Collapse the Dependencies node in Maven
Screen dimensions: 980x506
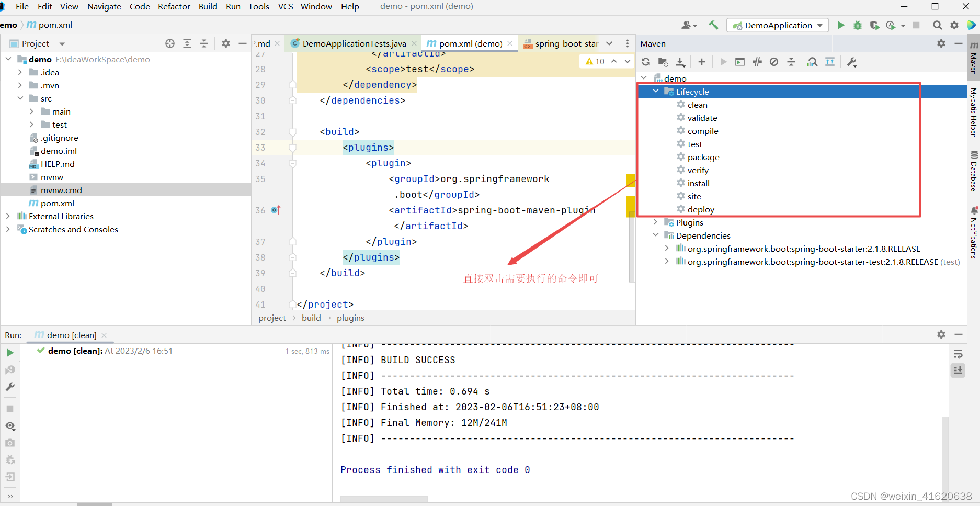pos(656,235)
